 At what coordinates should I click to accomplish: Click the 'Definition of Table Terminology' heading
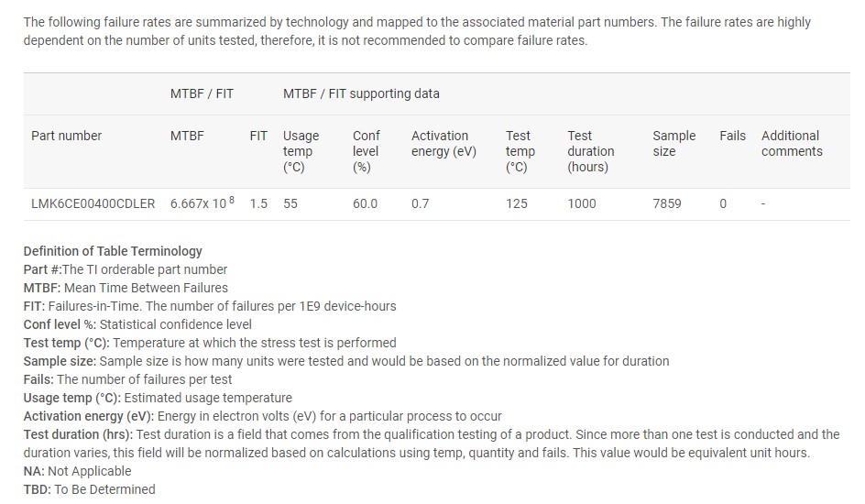click(x=113, y=251)
